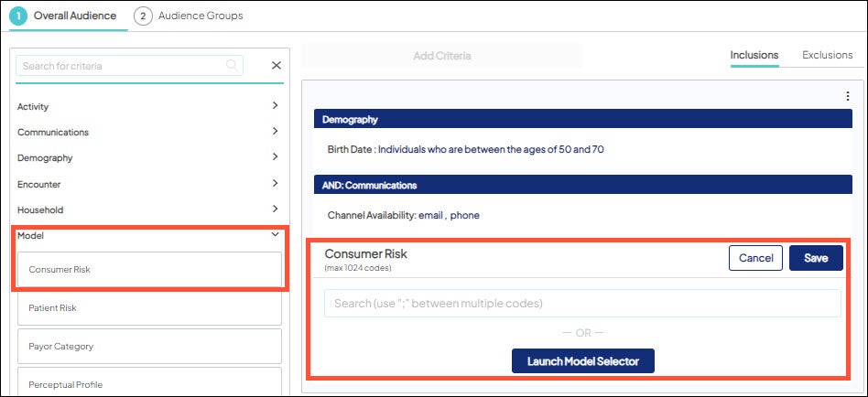Focus the Search for criteria box
The height and width of the screenshot is (397, 868).
pyautogui.click(x=119, y=66)
